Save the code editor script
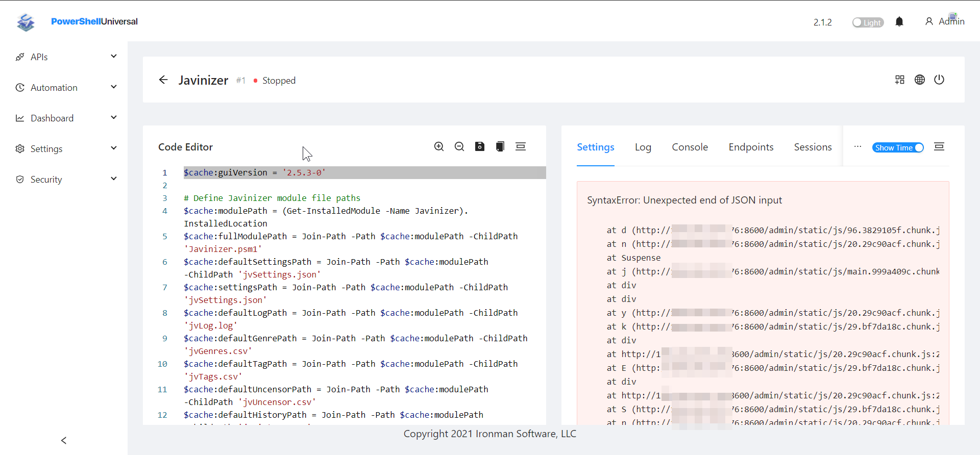980x455 pixels. [480, 146]
